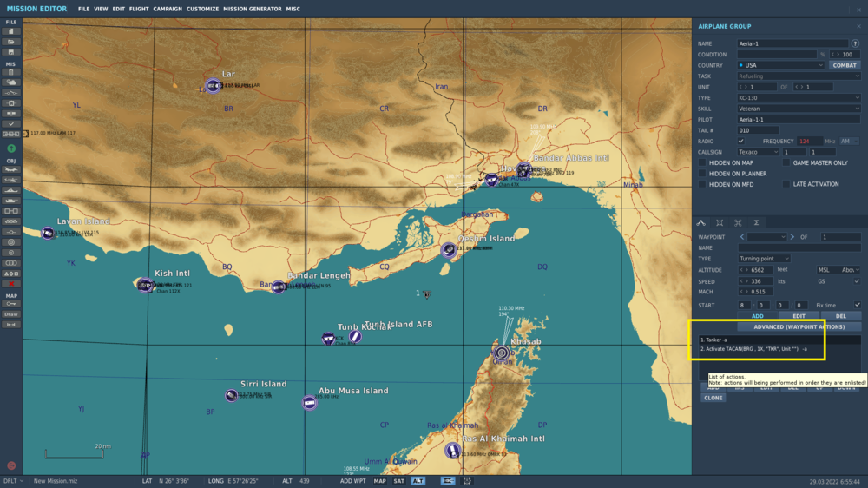The width and height of the screenshot is (868, 488).
Task: Enable HIDDEN ON PLANNER checkbox
Action: (x=702, y=174)
